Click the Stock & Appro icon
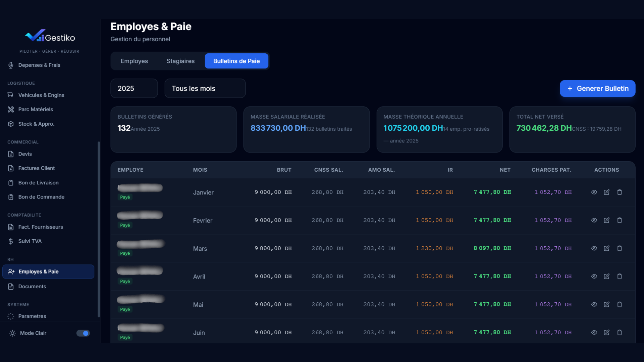644x362 pixels. [11, 124]
